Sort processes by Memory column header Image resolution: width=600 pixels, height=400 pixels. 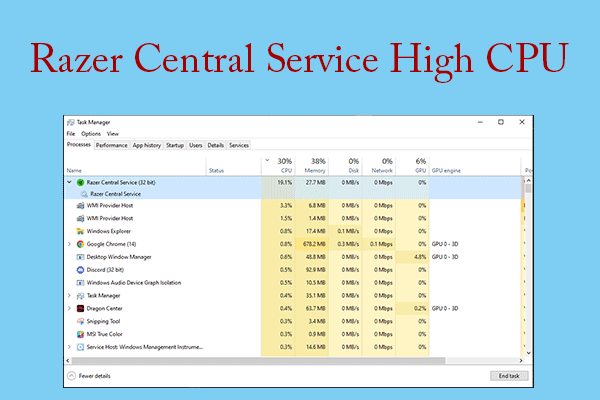[x=316, y=166]
